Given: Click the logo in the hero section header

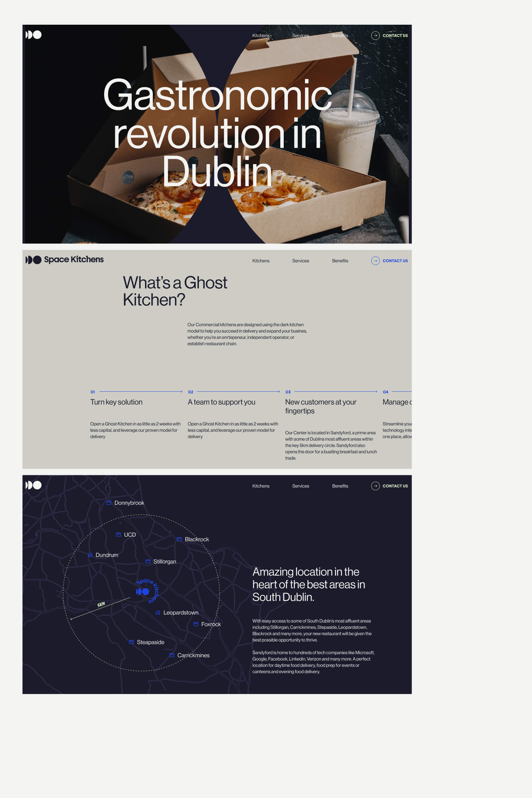Looking at the screenshot, I should tap(34, 35).
